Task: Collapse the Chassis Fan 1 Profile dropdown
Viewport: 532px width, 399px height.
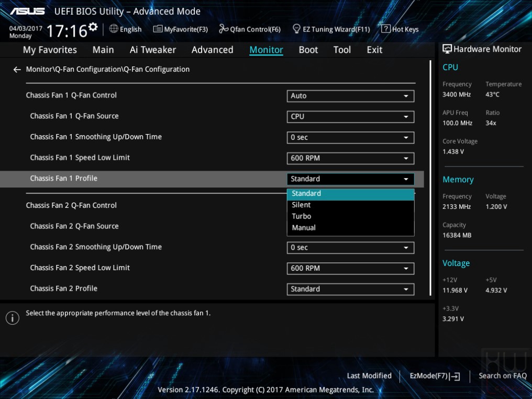Action: [350, 179]
